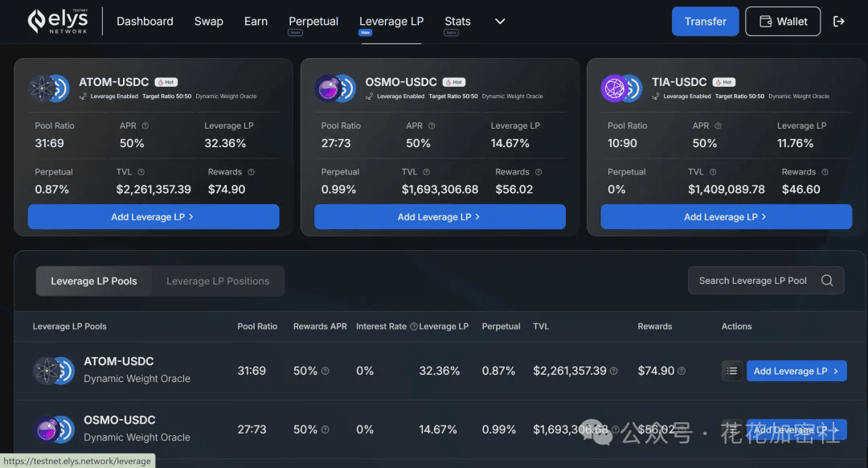Click $1,409,089.78 TVL on TIA-USDC card

tap(727, 190)
